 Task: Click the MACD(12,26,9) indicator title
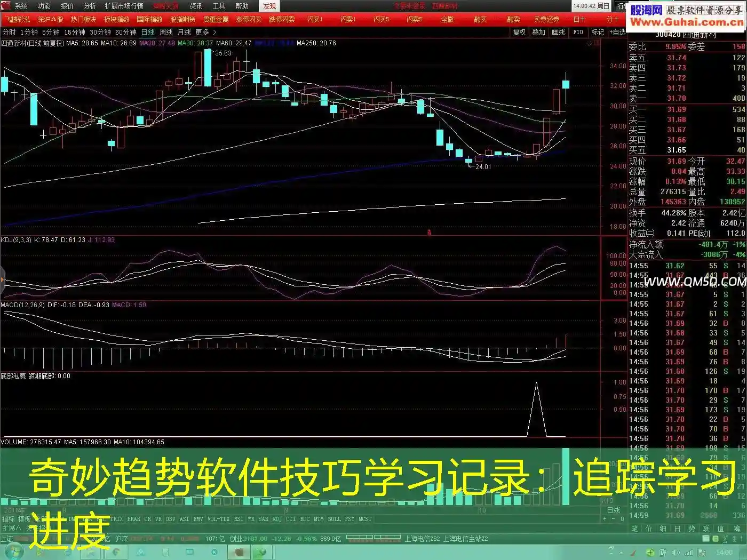(22, 305)
